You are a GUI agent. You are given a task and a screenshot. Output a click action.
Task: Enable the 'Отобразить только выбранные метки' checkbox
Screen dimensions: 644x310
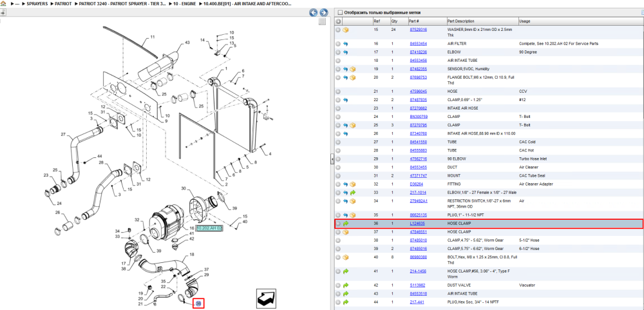pyautogui.click(x=340, y=13)
